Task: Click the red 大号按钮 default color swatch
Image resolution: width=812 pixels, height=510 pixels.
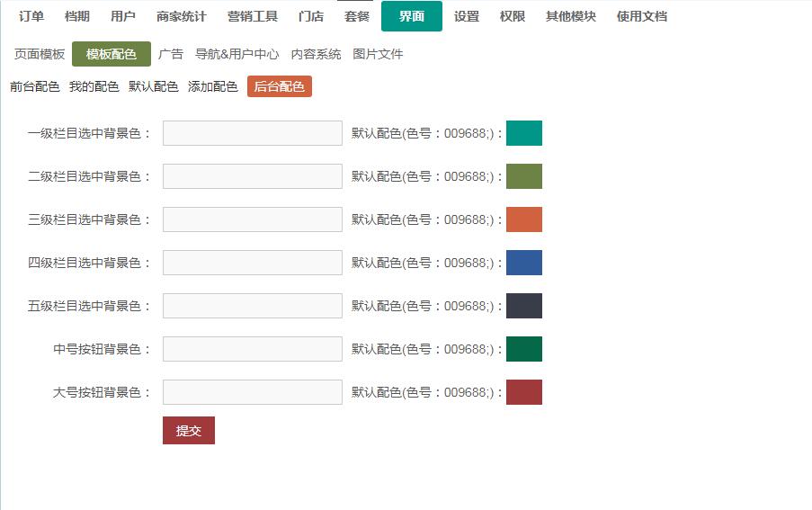Action: (523, 392)
